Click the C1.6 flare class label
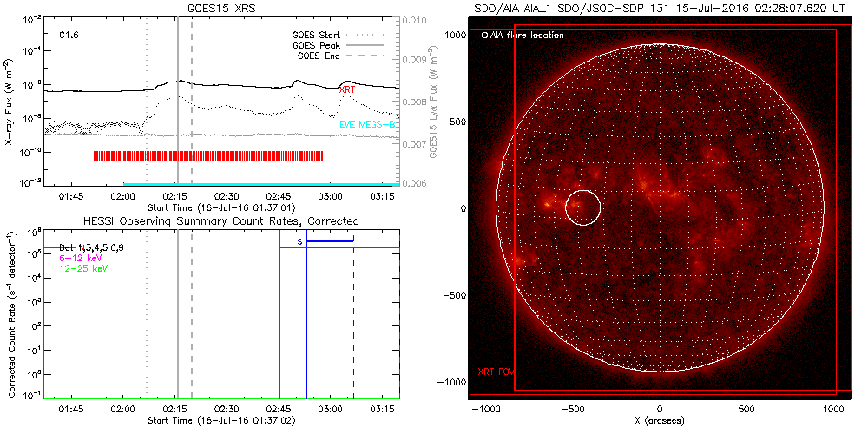 coord(69,36)
